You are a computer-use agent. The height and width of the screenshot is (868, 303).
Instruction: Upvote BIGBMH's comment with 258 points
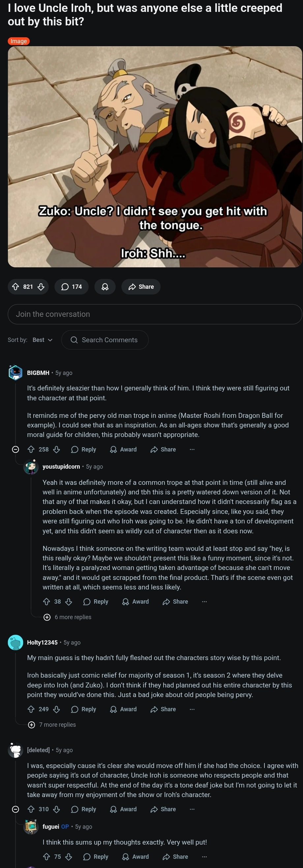31,449
